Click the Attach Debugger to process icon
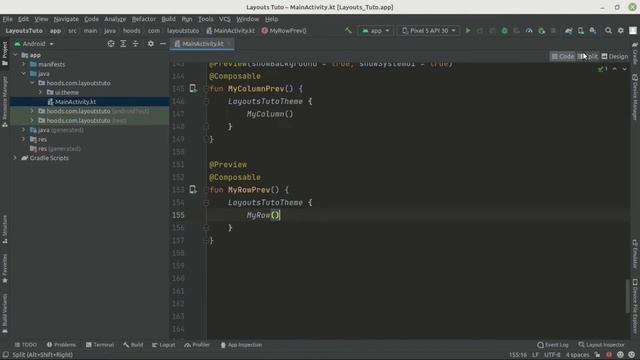Viewport: 640px width, 360px height. pos(541,31)
